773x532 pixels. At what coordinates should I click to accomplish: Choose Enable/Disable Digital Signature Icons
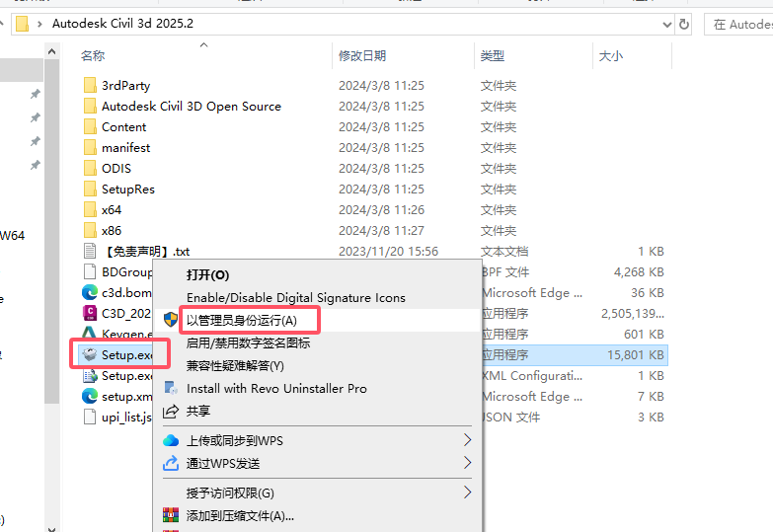click(296, 297)
